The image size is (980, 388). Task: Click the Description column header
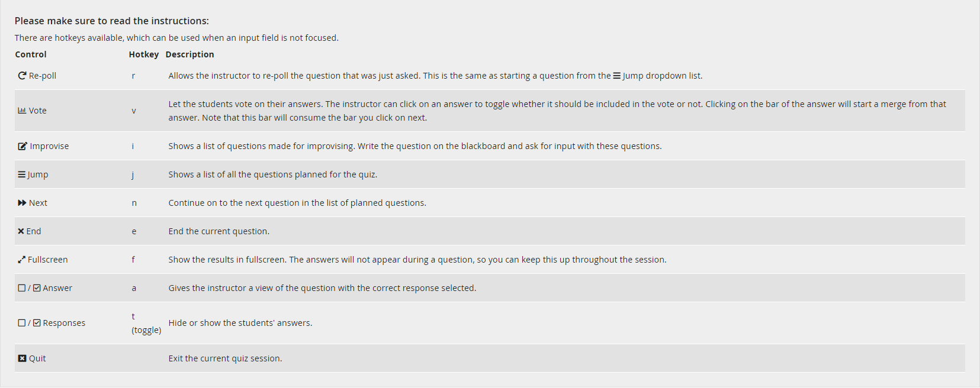point(189,54)
